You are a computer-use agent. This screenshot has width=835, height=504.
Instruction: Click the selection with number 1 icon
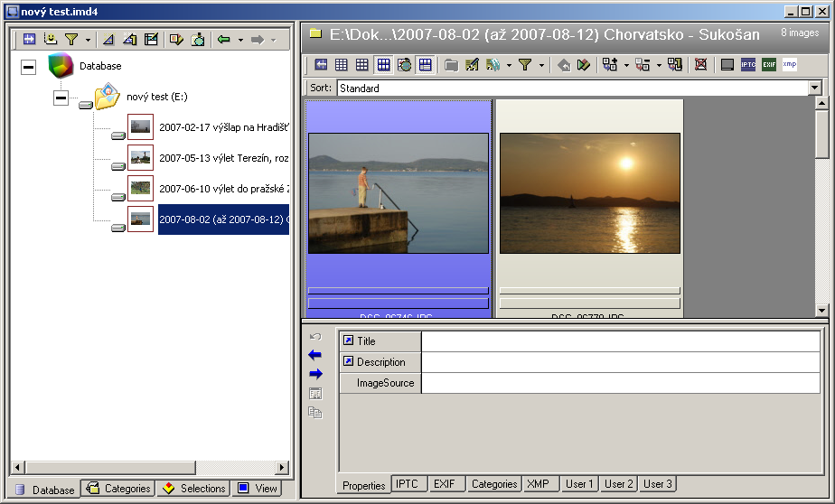[675, 64]
